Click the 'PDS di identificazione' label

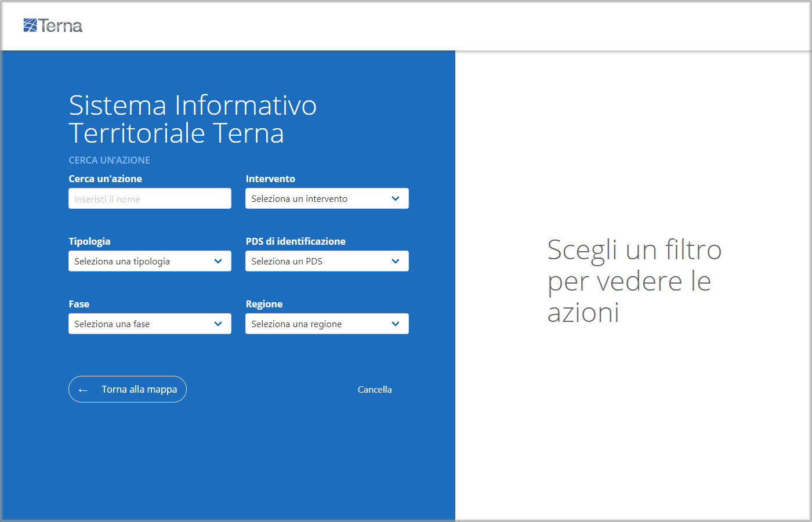coord(296,241)
